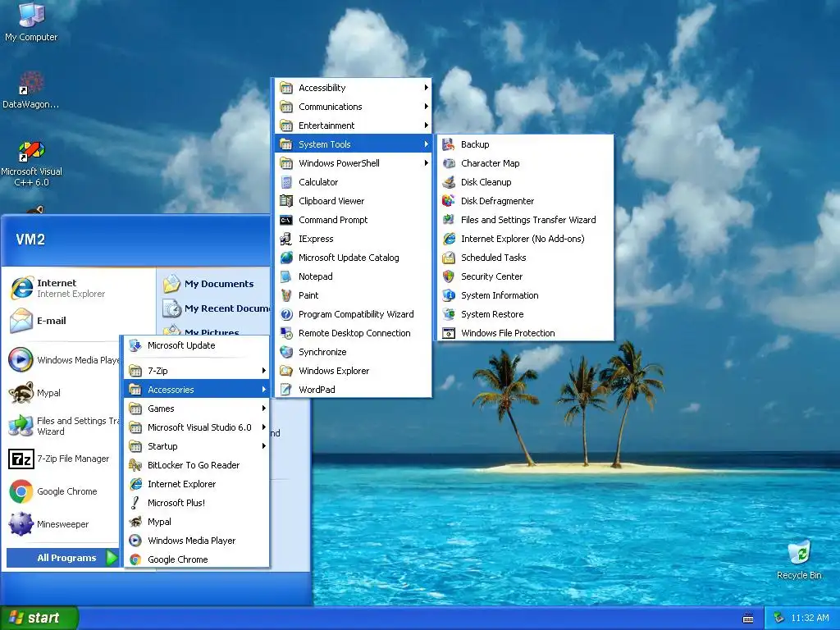Open Disk Cleanup icon
The height and width of the screenshot is (630, 840).
[449, 182]
